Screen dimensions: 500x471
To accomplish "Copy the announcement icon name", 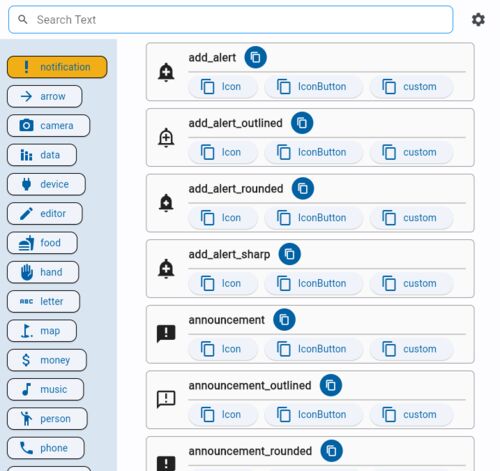I will pyautogui.click(x=284, y=320).
